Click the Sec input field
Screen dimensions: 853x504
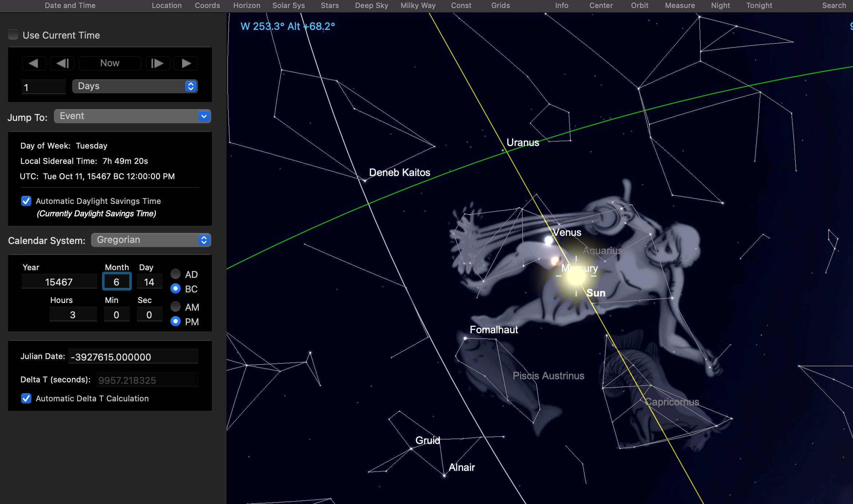(x=149, y=315)
